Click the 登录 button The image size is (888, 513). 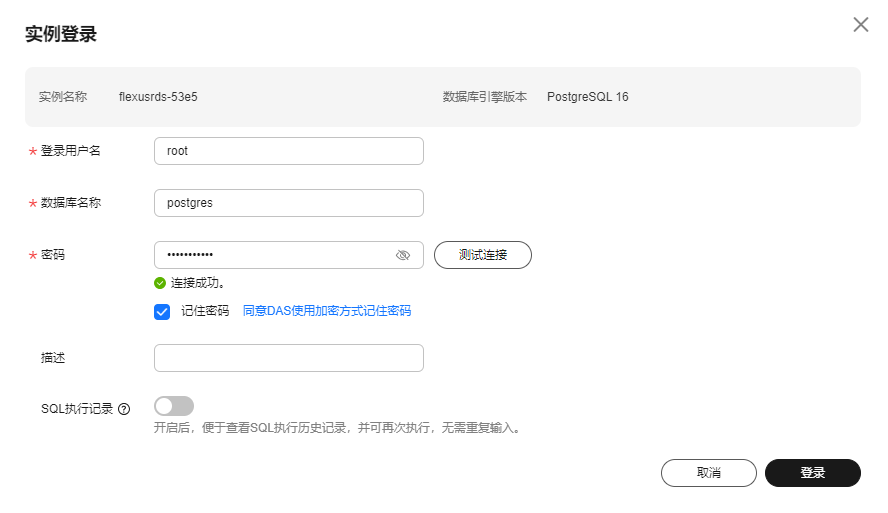click(813, 473)
